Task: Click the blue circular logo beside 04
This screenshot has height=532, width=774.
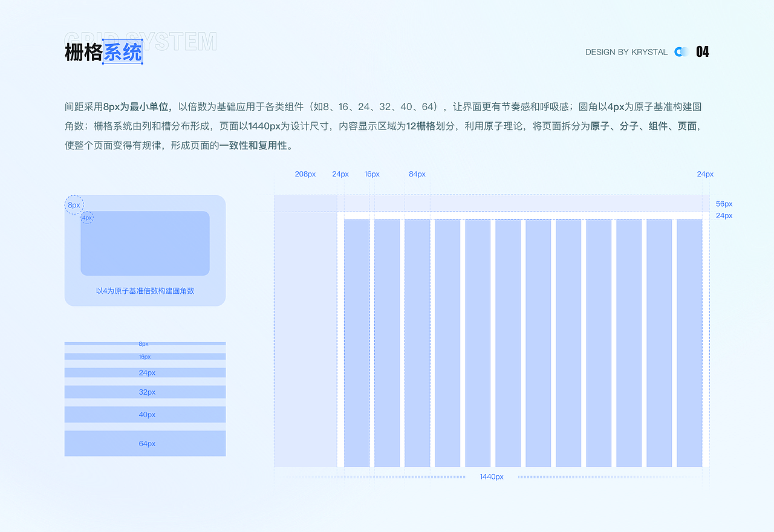Action: 681,52
